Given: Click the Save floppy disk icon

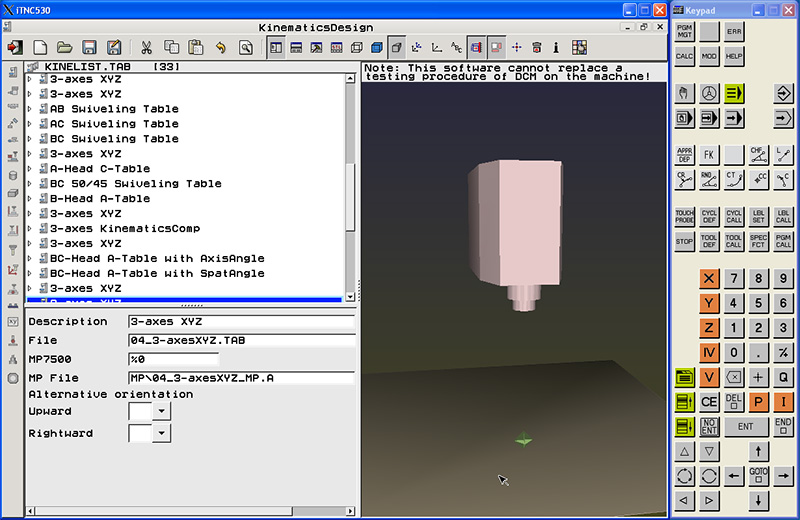Looking at the screenshot, I should (x=89, y=47).
